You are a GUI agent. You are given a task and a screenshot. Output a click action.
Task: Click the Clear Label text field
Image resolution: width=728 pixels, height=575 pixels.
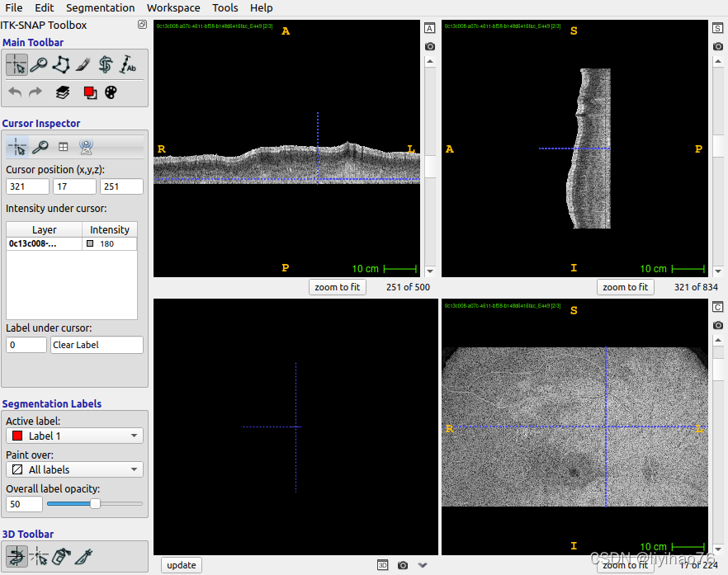click(x=97, y=345)
